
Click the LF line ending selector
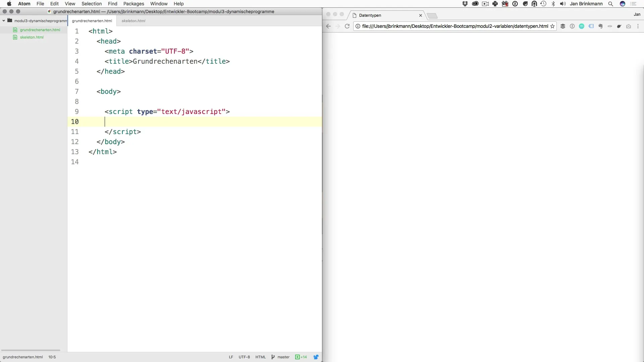[x=231, y=357]
